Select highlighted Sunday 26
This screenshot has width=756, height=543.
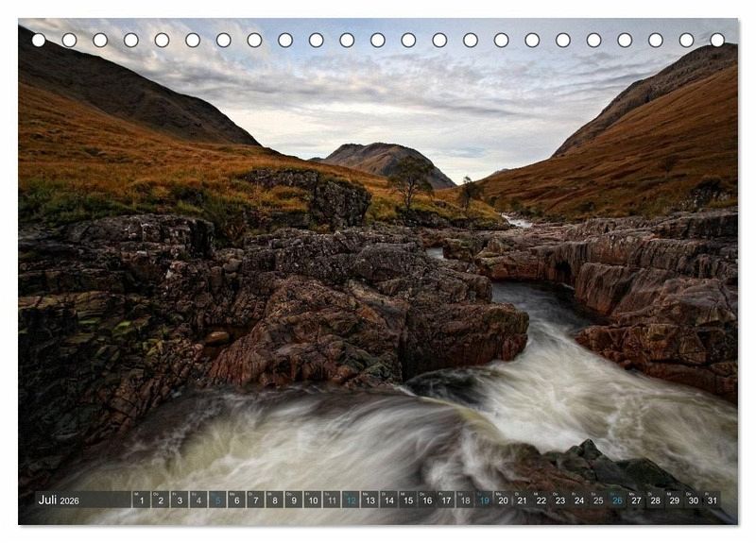click(617, 500)
